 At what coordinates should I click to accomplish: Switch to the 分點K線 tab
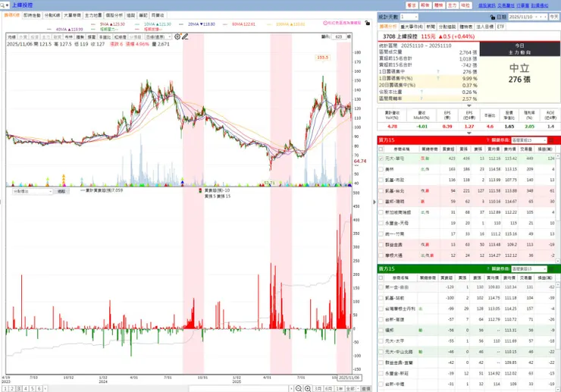click(52, 15)
